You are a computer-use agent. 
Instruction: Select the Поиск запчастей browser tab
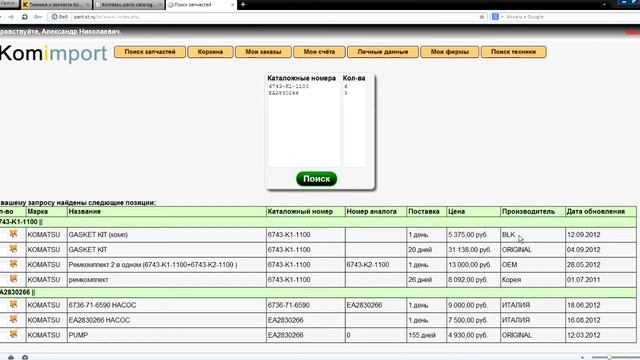(x=201, y=5)
